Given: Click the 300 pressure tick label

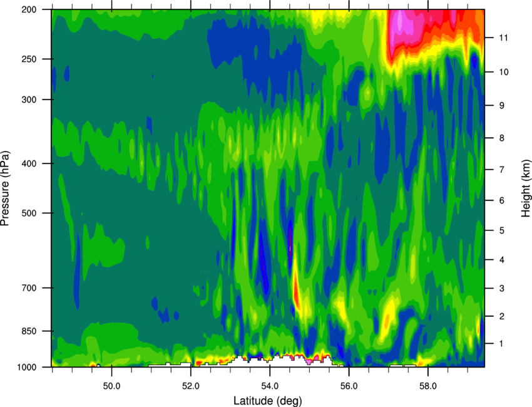Looking at the screenshot, I should (29, 100).
